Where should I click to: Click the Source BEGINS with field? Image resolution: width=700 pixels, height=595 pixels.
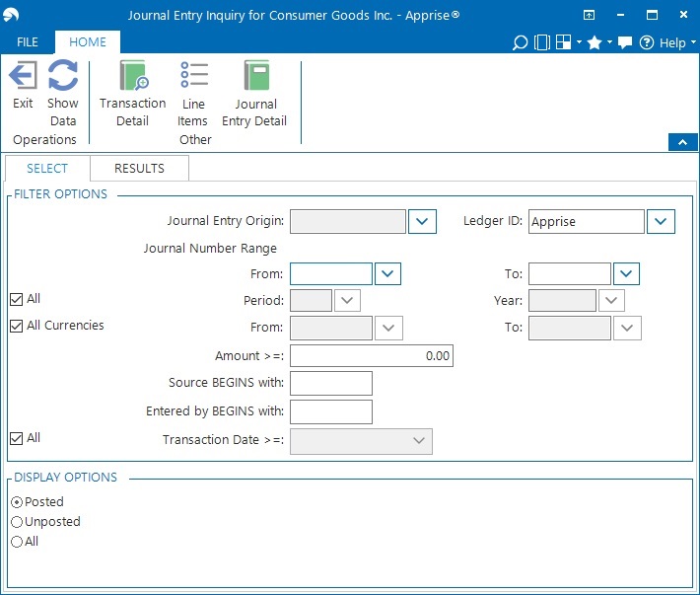[x=331, y=383]
